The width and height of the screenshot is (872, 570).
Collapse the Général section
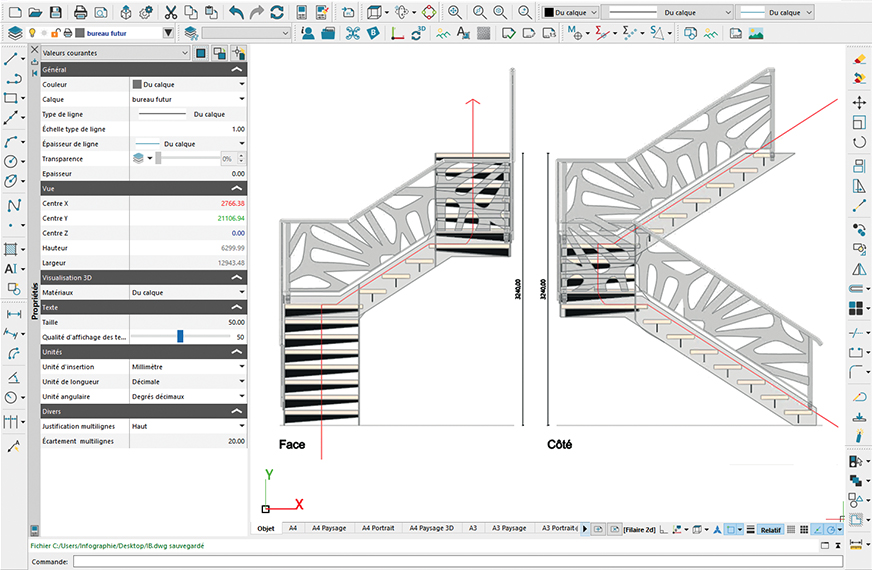(236, 71)
